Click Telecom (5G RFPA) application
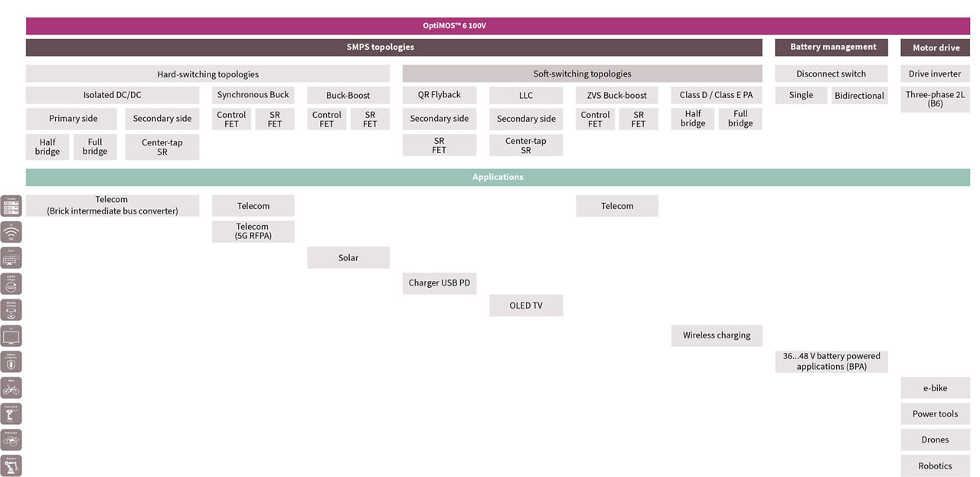 pos(253,231)
